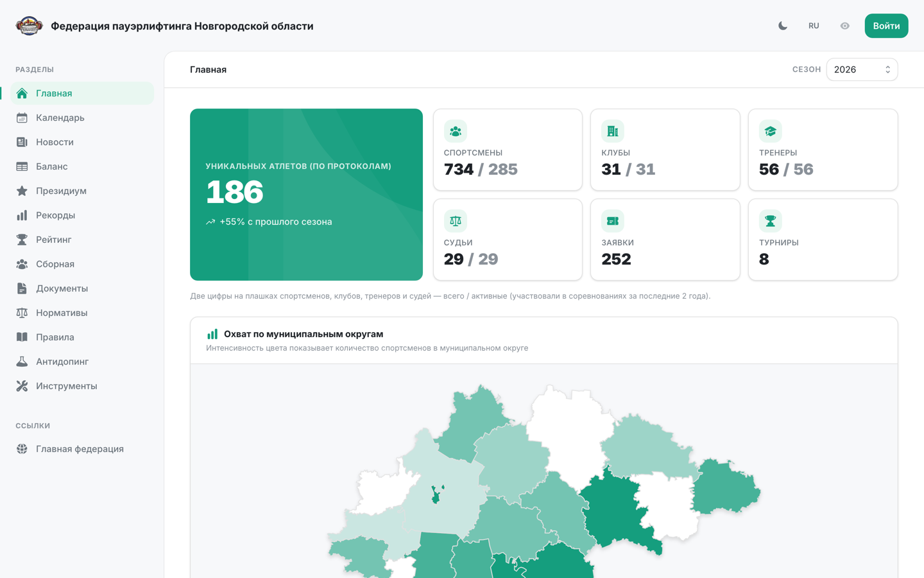
Task: Click the Спортсмены 734 / 285 value
Action: pyautogui.click(x=481, y=170)
